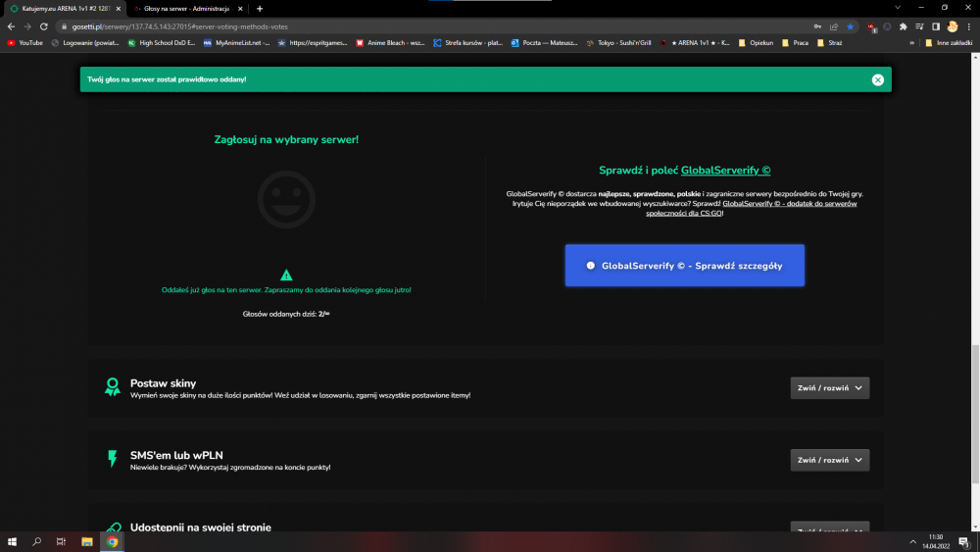
Task: Open the notification center icon
Action: point(963,541)
